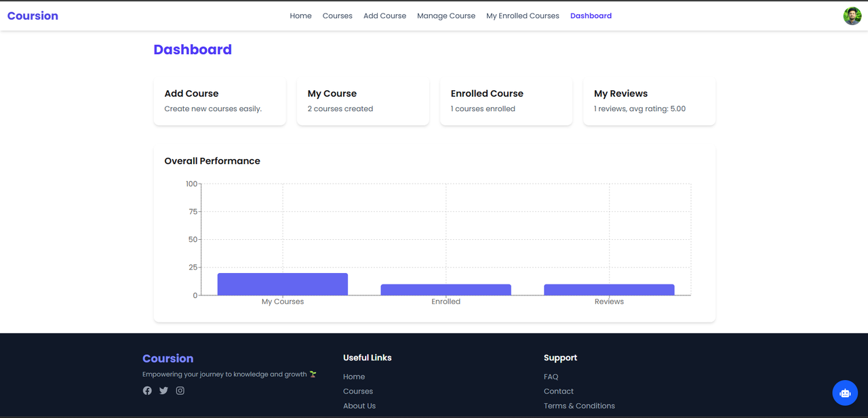Open the FAQ support link
This screenshot has height=418, width=868.
point(551,377)
